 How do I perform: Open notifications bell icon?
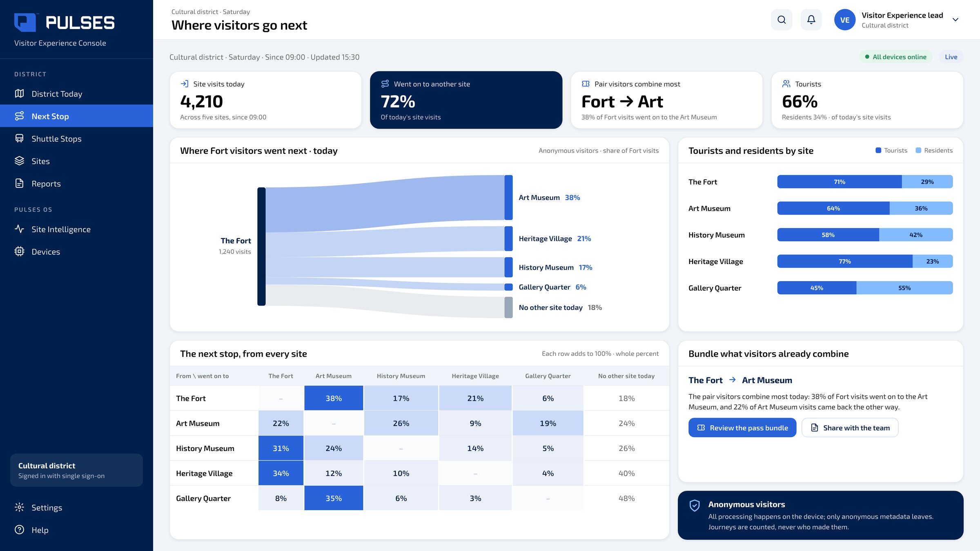[811, 20]
